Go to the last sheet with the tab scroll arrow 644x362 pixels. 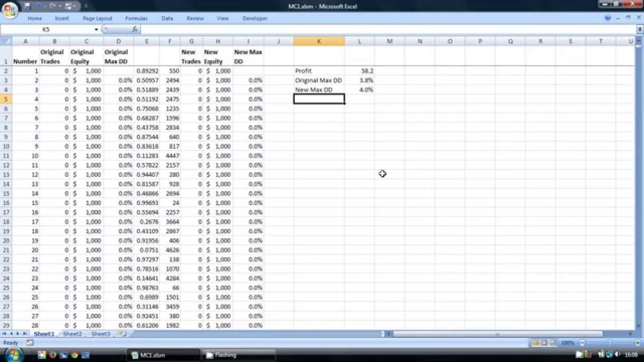click(x=25, y=334)
